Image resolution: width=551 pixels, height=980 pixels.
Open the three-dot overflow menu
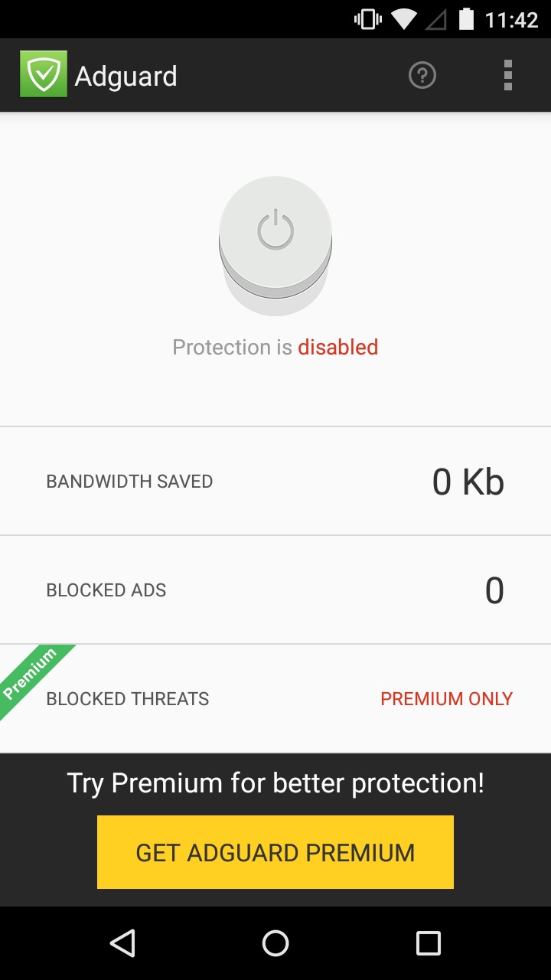507,76
